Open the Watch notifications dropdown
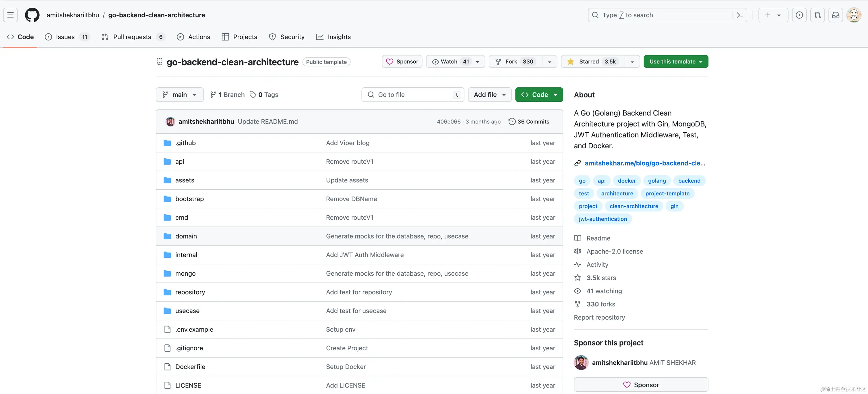The height and width of the screenshot is (394, 868). [x=455, y=61]
